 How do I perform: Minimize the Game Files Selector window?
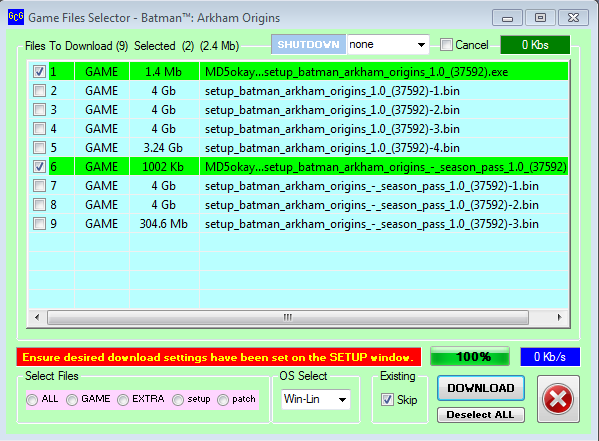tap(507, 18)
